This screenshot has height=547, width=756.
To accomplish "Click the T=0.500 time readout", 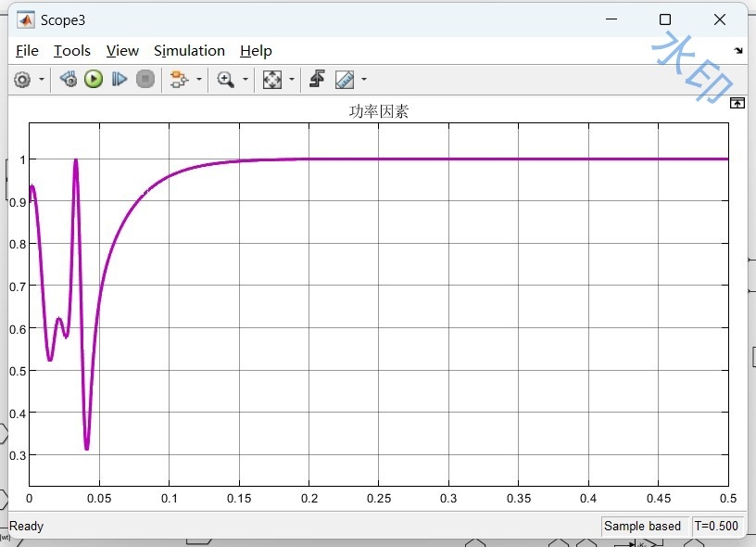I will (716, 527).
